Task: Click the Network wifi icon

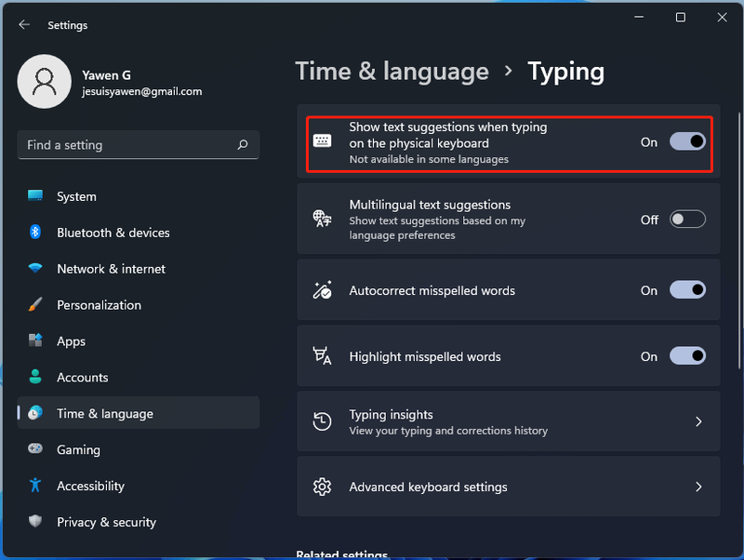Action: click(x=35, y=268)
